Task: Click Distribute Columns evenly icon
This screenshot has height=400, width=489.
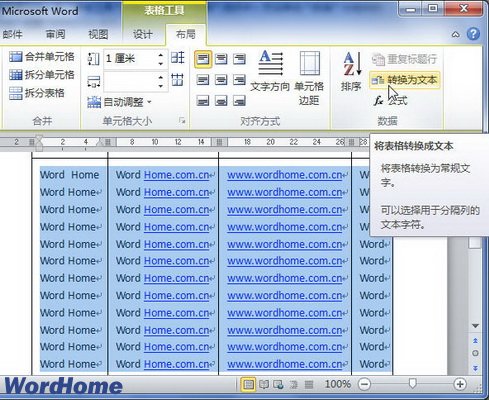Action: tap(177, 80)
